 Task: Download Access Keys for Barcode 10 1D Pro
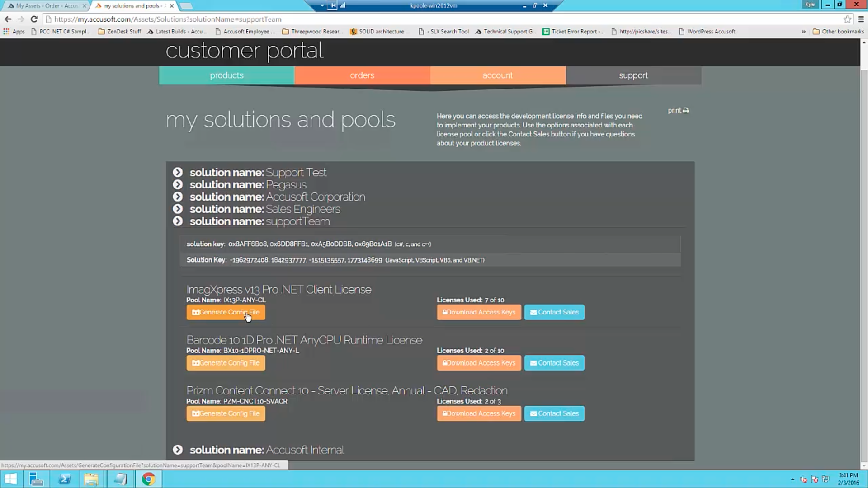(479, 363)
